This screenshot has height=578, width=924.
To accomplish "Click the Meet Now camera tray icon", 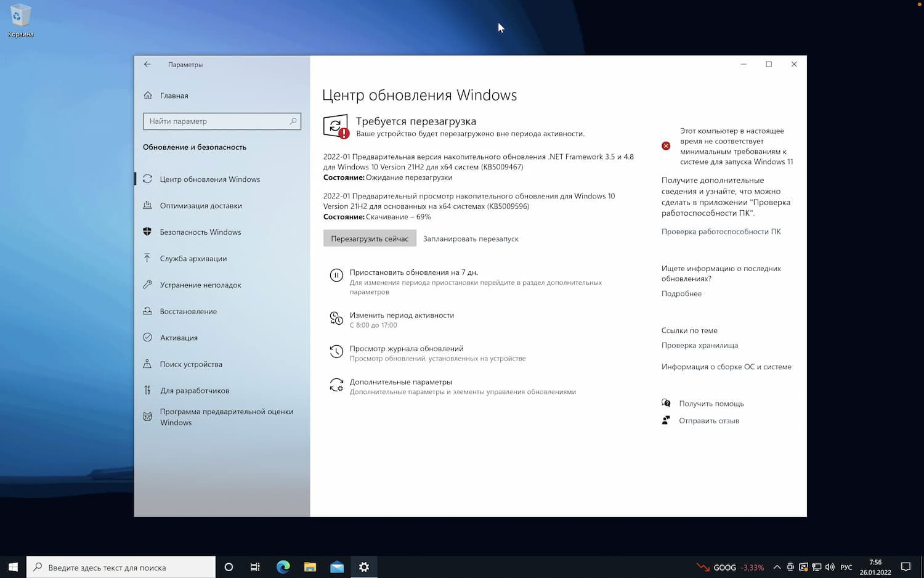I will (790, 568).
